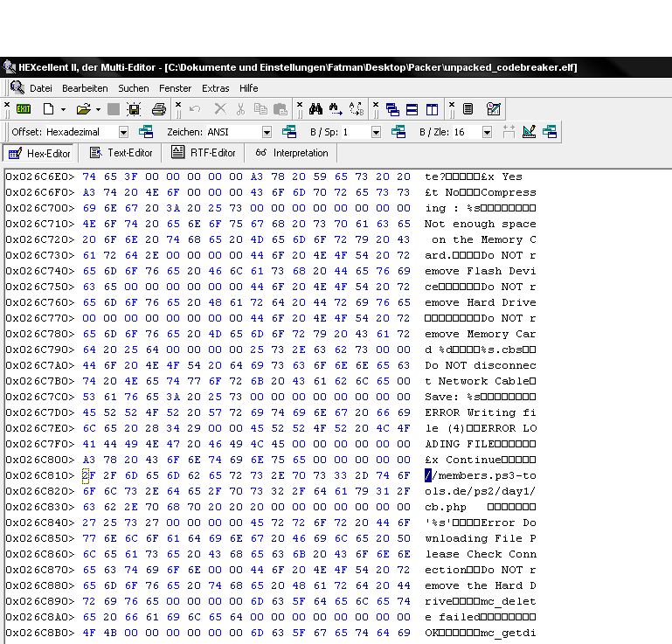Viewport: 672px width, 644px height.
Task: Switch to the Interpretation tab
Action: click(x=291, y=153)
